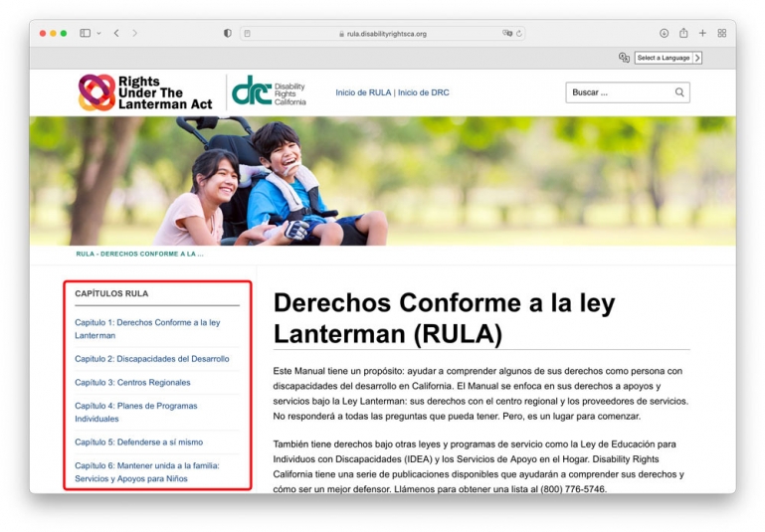Image resolution: width=765 pixels, height=532 pixels.
Task: Click the Rights Under The Lanterman Act logo
Action: pos(145,92)
